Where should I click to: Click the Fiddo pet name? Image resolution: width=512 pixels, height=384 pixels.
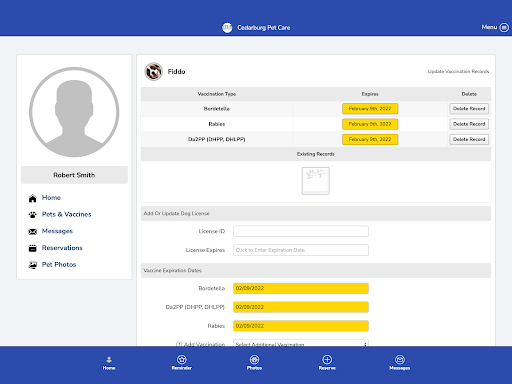click(x=176, y=72)
